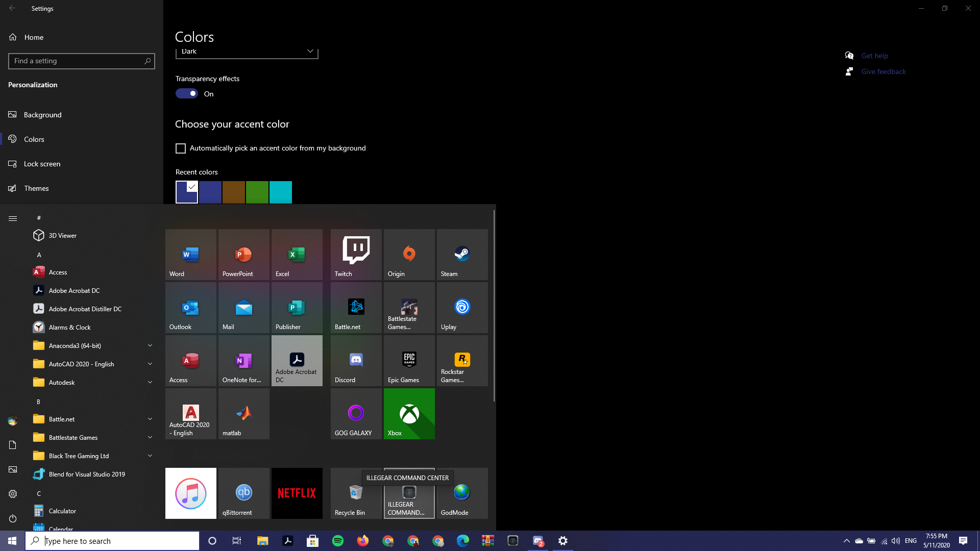Select Colors in Personalization sidebar
Image resolution: width=980 pixels, height=551 pixels.
[82, 139]
